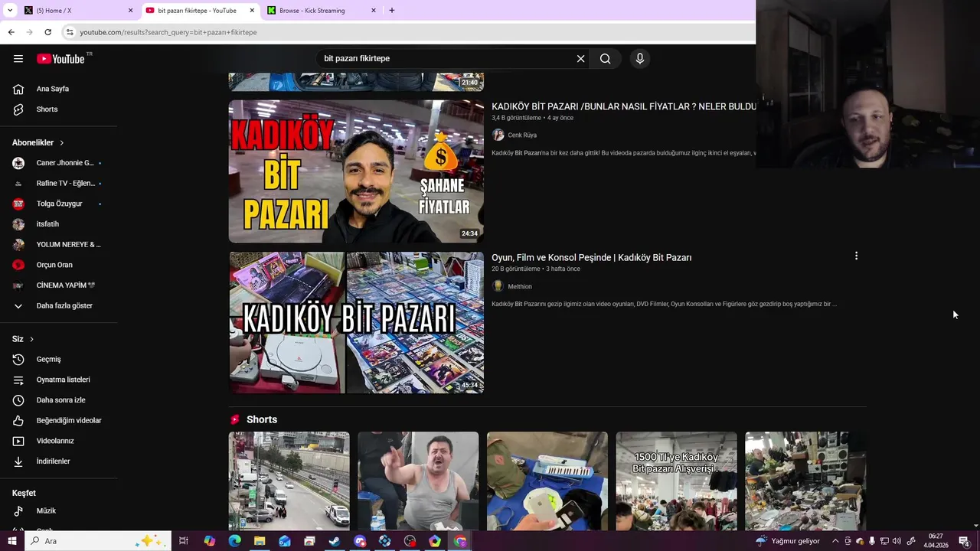Open volume control in system tray
The height and width of the screenshot is (551, 980).
point(897,541)
